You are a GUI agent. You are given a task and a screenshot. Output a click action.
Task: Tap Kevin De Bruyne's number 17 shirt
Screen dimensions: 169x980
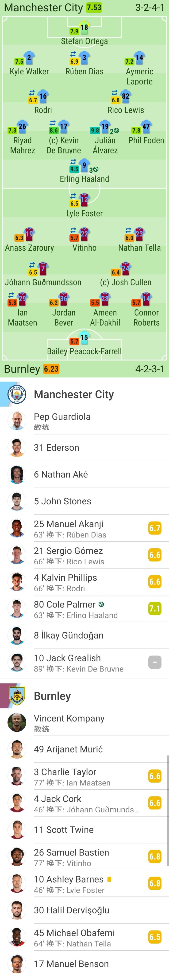63,127
